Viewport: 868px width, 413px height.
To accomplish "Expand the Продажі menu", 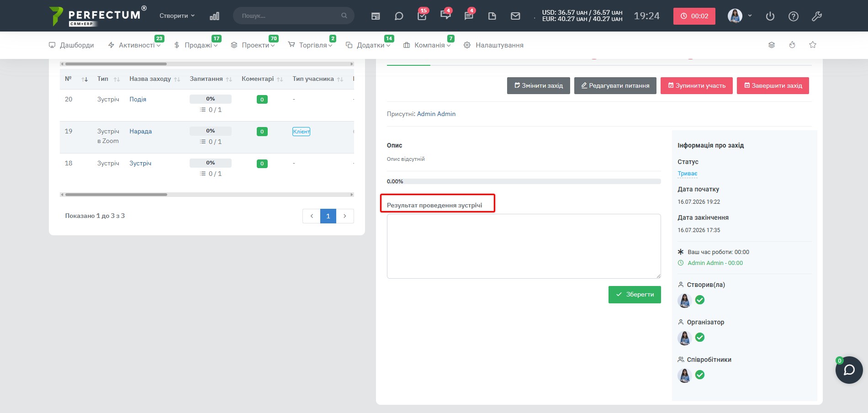I will [196, 45].
